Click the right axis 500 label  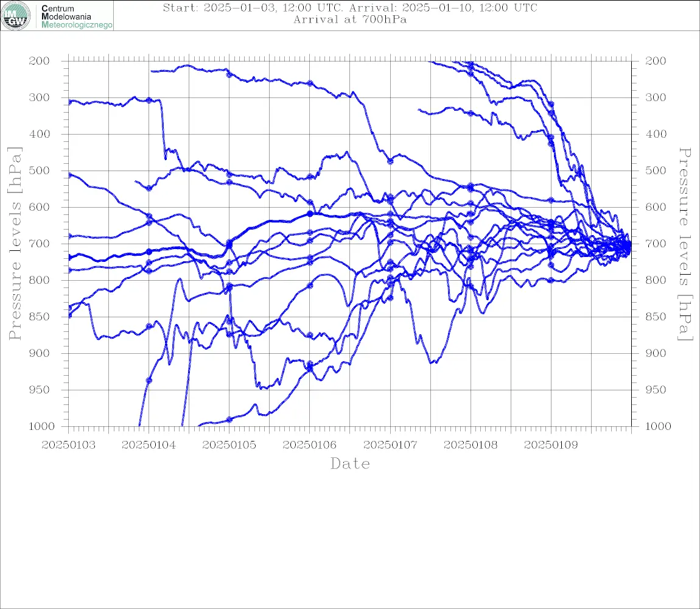click(656, 171)
